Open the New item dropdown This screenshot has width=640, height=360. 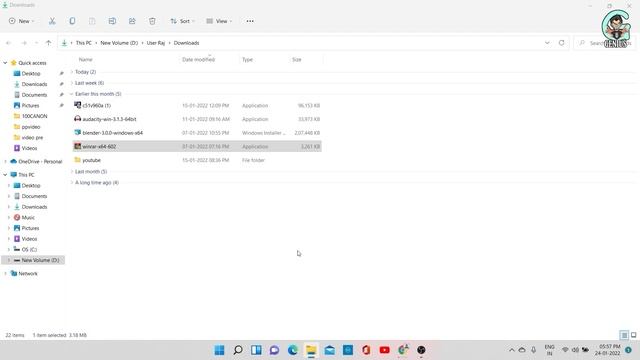pos(21,21)
